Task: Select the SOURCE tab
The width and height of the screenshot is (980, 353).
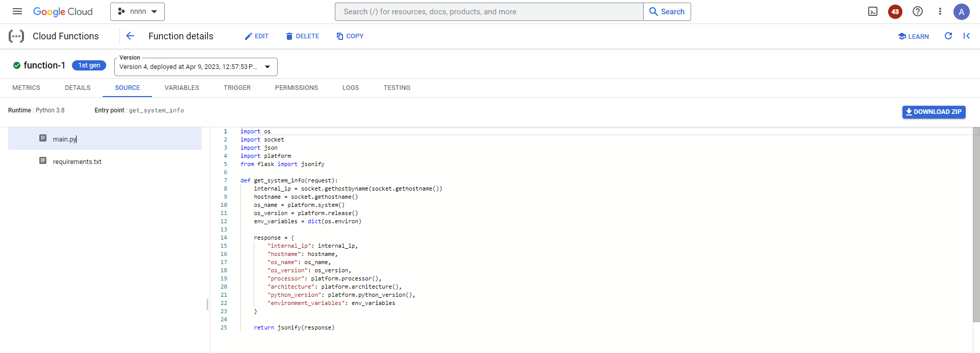Action: coord(128,88)
